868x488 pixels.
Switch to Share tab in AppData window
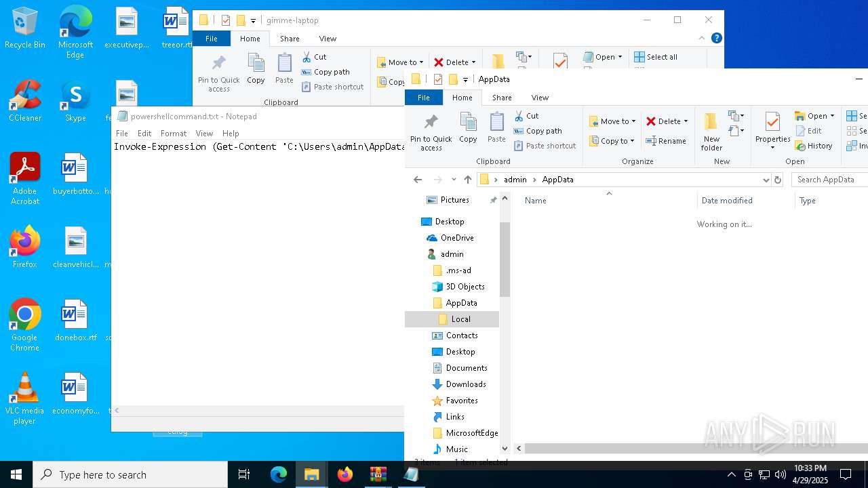tap(502, 98)
